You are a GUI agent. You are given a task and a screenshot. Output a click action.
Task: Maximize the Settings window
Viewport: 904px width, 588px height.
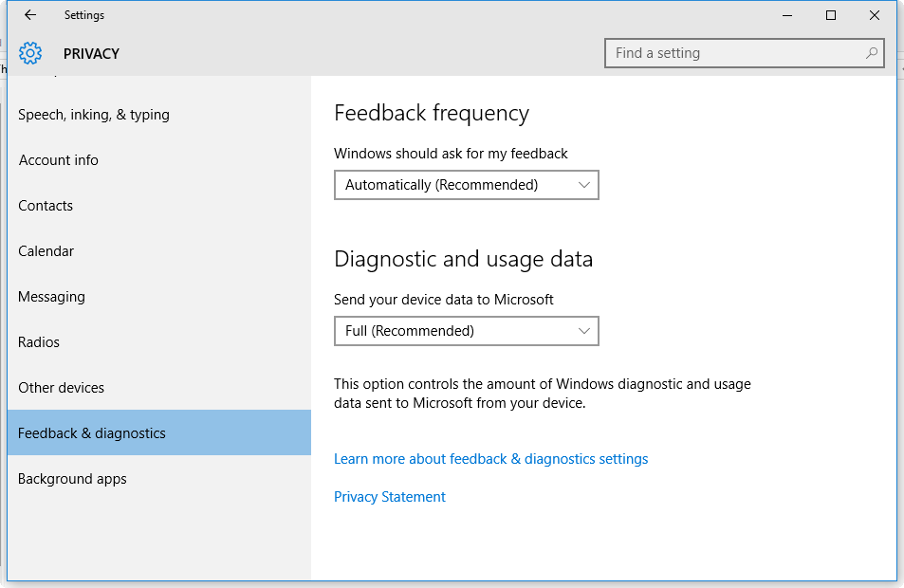pyautogui.click(x=831, y=15)
